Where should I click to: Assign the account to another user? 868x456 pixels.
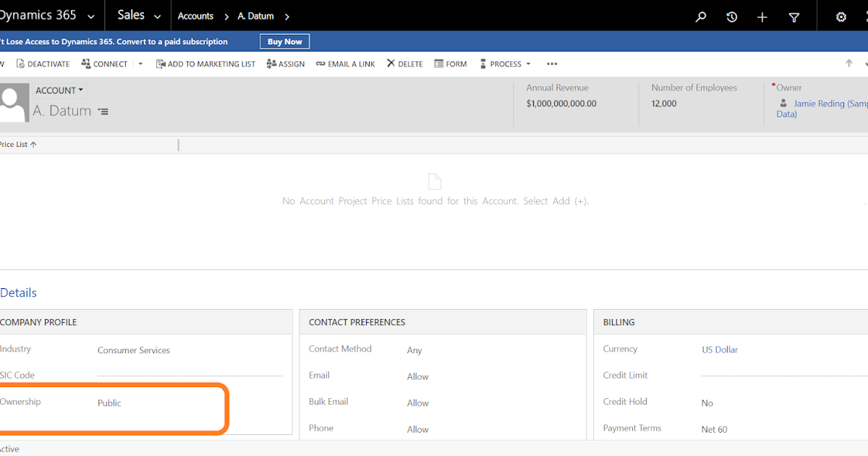(x=285, y=64)
